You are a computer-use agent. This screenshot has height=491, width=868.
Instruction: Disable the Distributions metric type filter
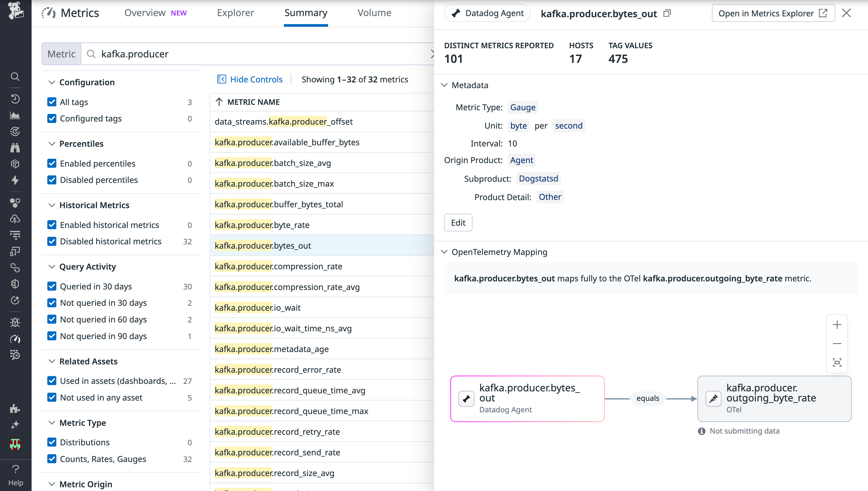[52, 442]
